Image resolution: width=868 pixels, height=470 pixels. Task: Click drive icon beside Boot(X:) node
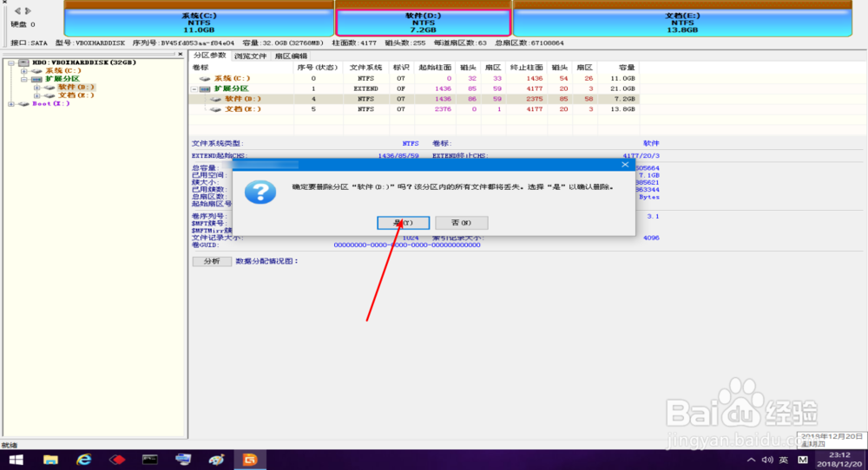(x=23, y=104)
